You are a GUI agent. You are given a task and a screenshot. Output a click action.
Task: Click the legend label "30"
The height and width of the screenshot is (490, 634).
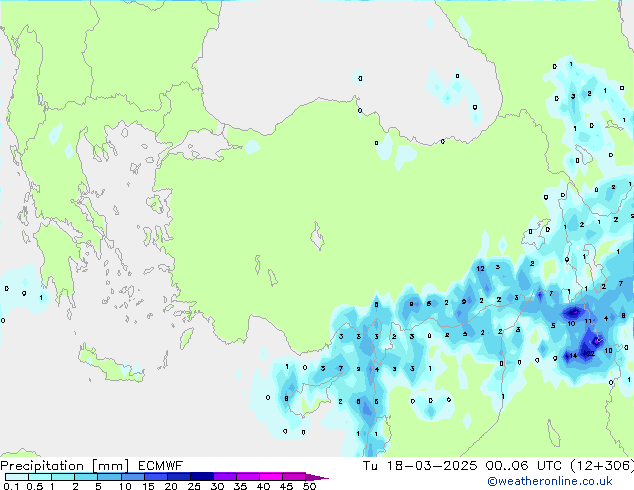pos(217,486)
